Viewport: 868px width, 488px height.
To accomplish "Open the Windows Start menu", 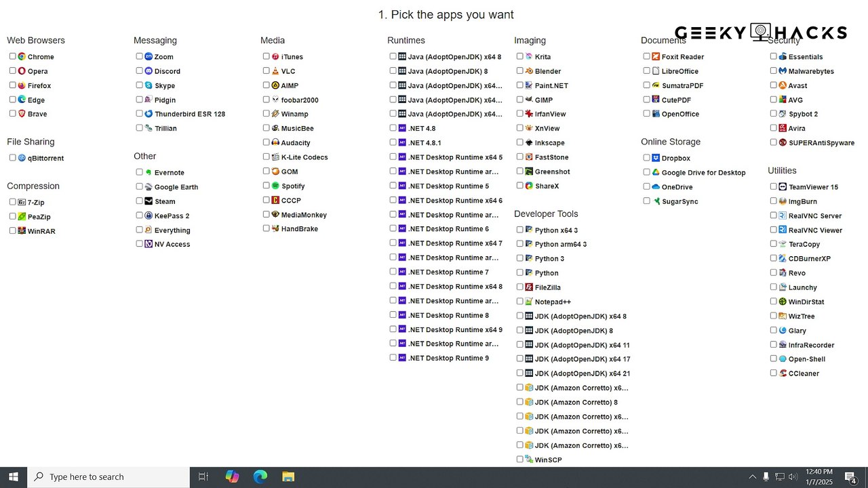I will point(14,477).
